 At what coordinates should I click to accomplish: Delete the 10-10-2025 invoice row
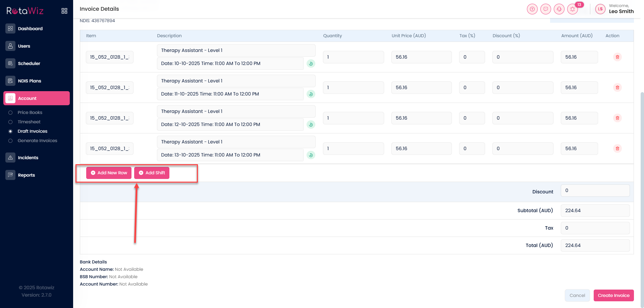coord(617,57)
